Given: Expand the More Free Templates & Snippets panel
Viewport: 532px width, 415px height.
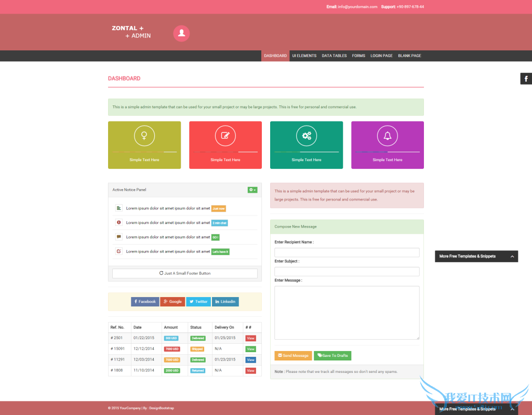Looking at the screenshot, I should click(x=476, y=256).
